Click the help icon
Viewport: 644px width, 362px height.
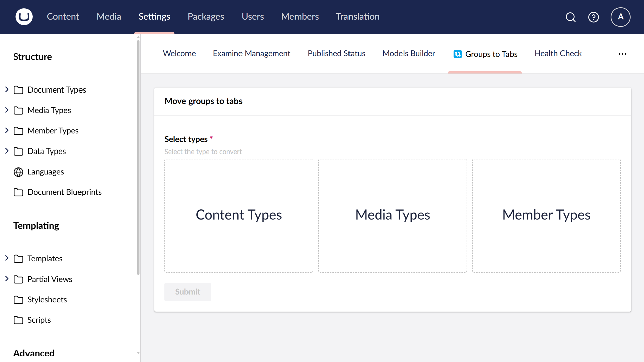[x=593, y=17]
